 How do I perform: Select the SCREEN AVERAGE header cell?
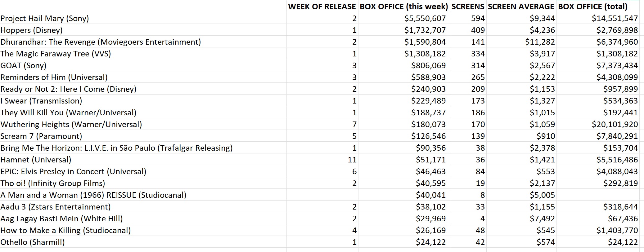pos(521,7)
